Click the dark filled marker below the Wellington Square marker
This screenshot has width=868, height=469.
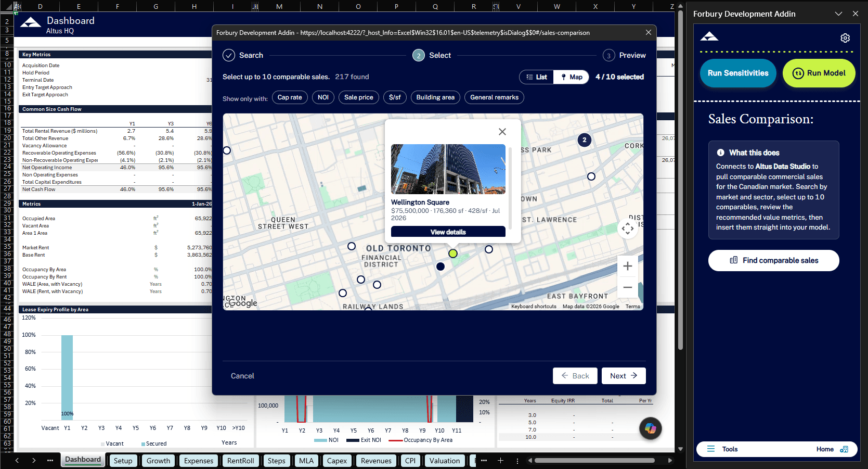tap(441, 267)
